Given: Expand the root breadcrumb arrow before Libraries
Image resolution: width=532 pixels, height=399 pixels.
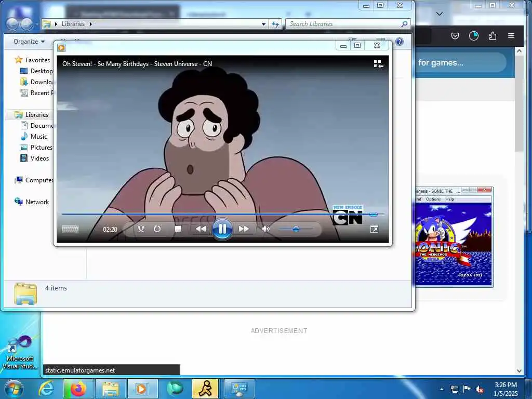Looking at the screenshot, I should [56, 24].
